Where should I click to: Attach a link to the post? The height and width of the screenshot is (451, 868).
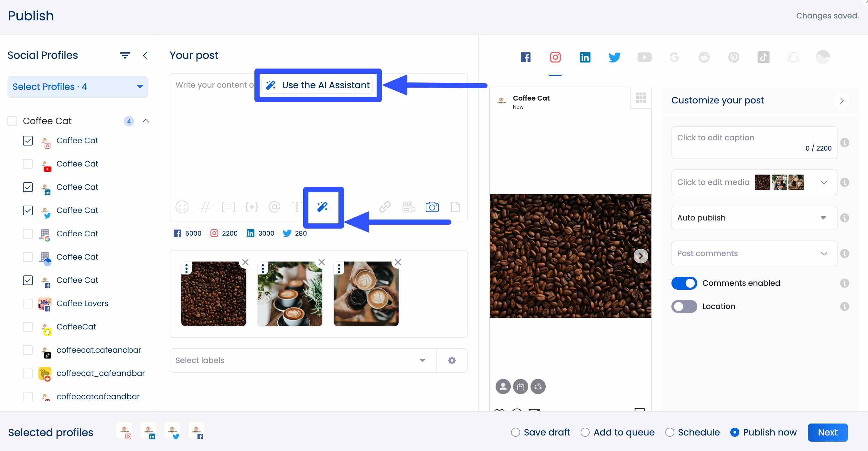coord(385,207)
